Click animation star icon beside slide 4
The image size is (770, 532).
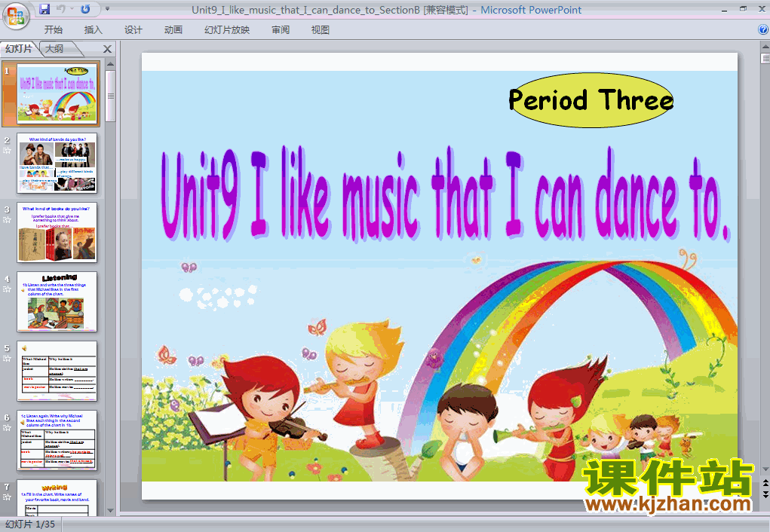pos(7,289)
